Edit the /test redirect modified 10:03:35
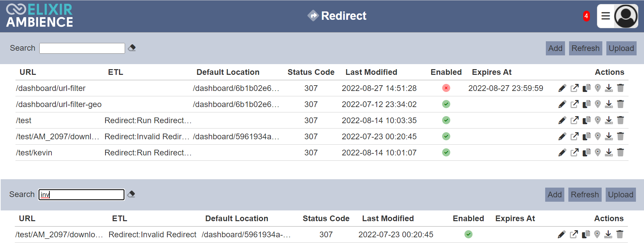644x245 pixels. click(562, 120)
